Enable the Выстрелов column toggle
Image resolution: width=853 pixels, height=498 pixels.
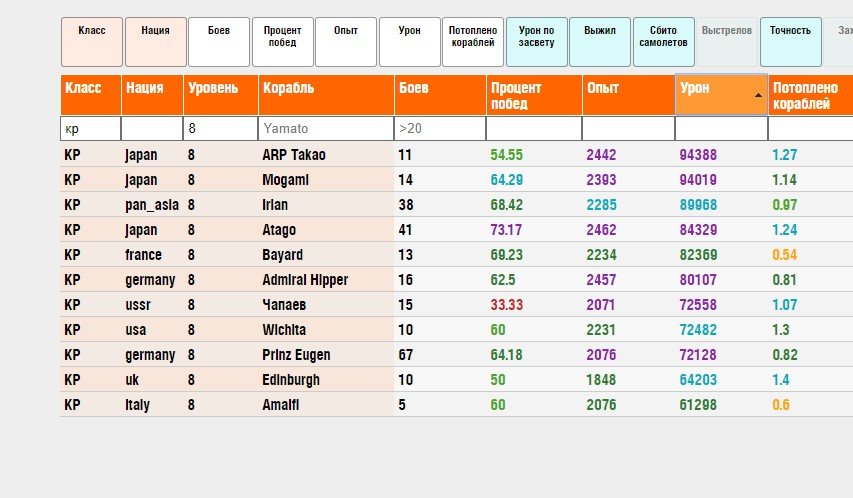coord(727,42)
